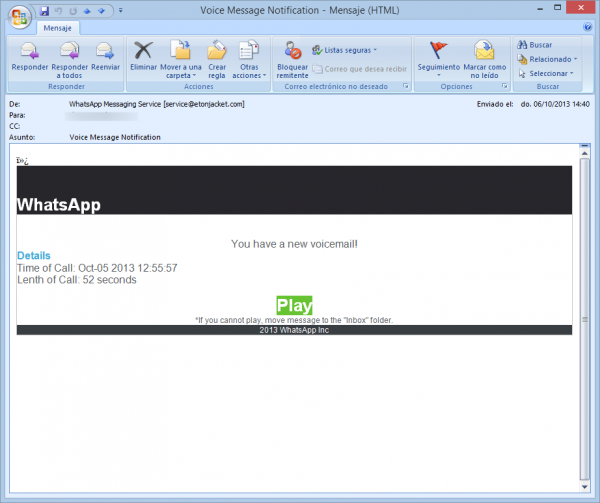This screenshot has height=503, width=600.
Task: Maximize the message window
Action: click(x=558, y=8)
